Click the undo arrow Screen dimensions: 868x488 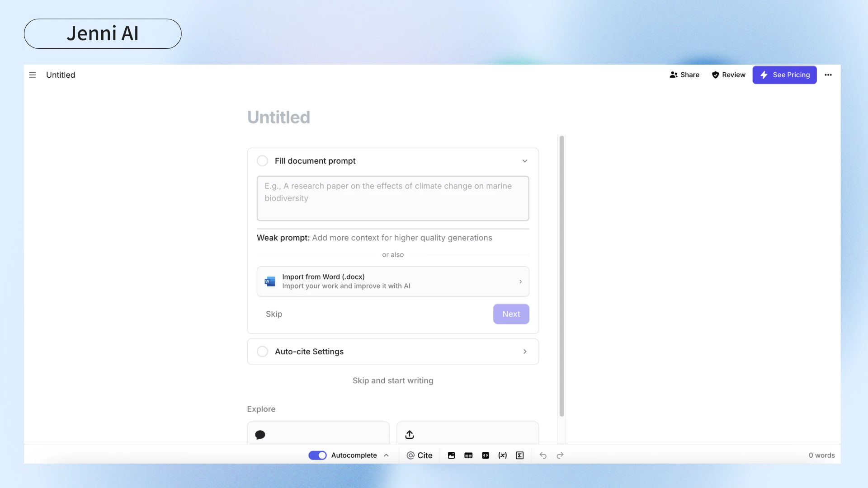pyautogui.click(x=543, y=455)
